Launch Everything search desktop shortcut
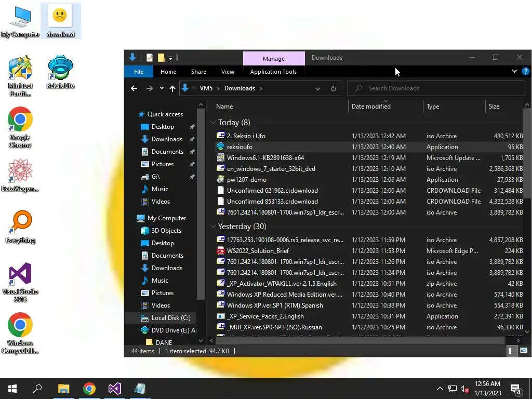The image size is (532, 399). [x=20, y=227]
